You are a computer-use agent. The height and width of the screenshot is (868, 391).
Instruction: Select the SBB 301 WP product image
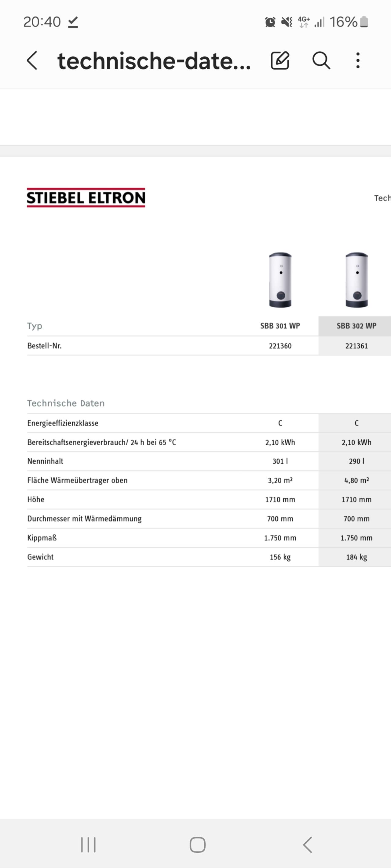coord(280,280)
